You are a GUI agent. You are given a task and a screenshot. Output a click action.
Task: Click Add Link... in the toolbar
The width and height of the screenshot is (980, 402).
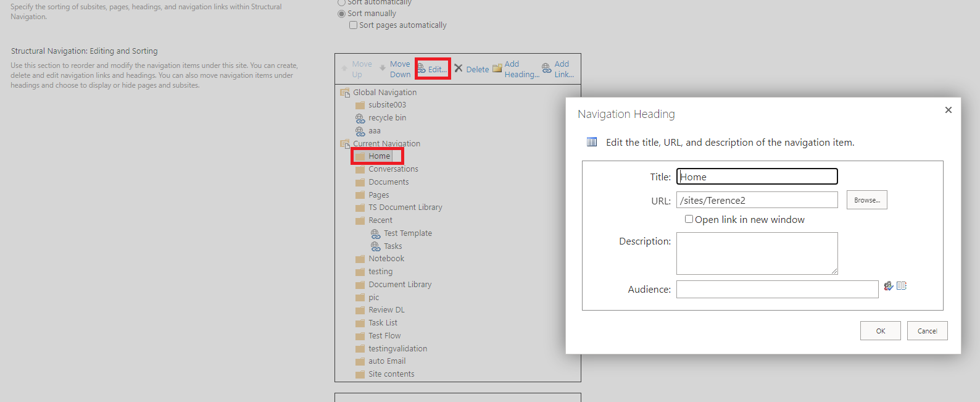click(x=558, y=69)
